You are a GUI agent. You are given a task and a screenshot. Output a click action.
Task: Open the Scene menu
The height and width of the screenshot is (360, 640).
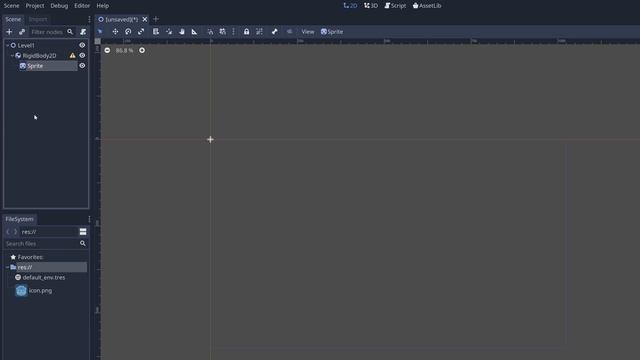(x=11, y=6)
